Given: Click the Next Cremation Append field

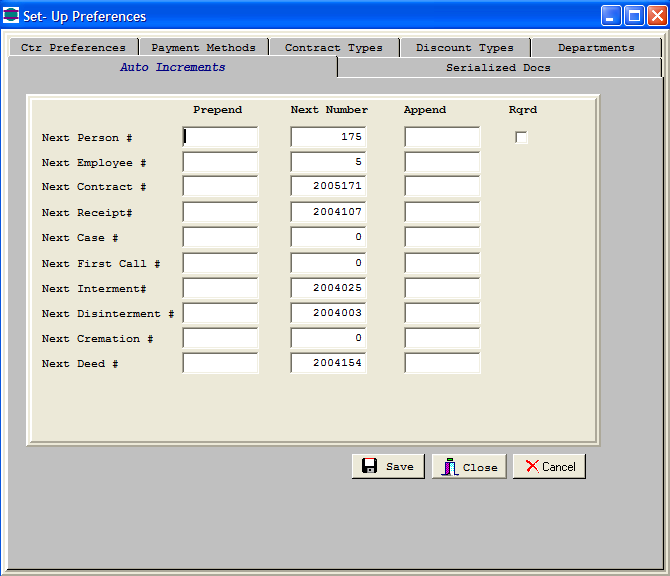Looking at the screenshot, I should [442, 338].
